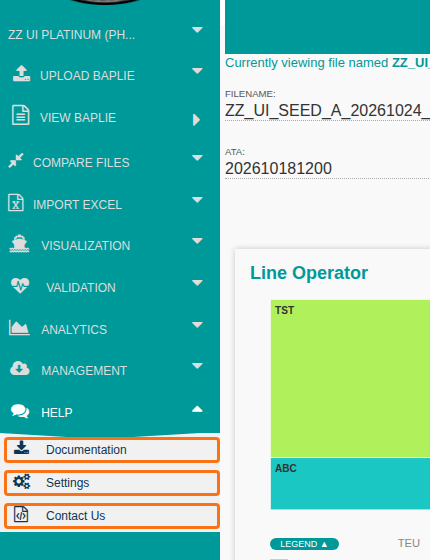This screenshot has height=560, width=430.
Task: Click the Contact Us code file icon
Action: tap(21, 514)
